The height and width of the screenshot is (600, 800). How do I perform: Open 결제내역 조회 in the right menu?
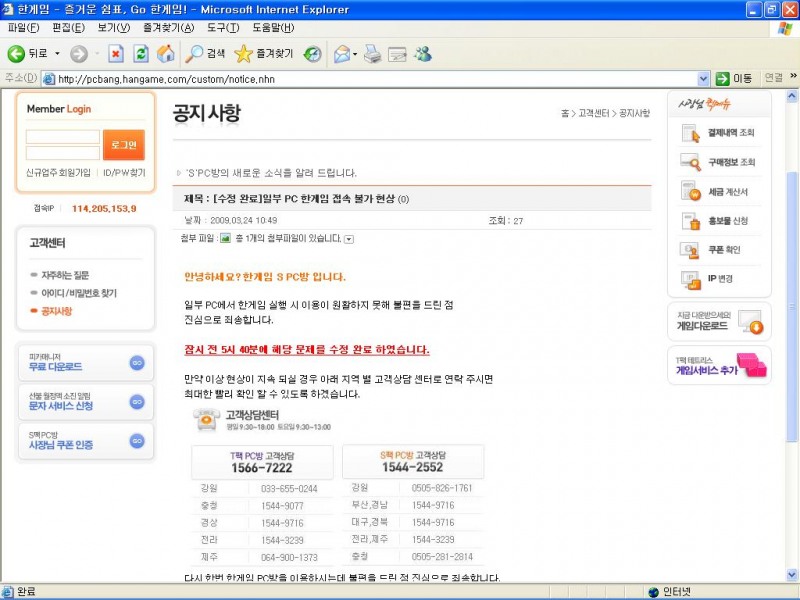[x=719, y=133]
